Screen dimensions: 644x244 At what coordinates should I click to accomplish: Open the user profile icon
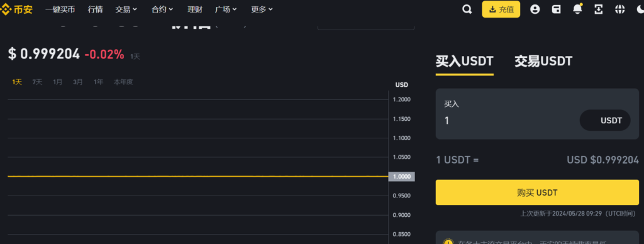pos(535,9)
